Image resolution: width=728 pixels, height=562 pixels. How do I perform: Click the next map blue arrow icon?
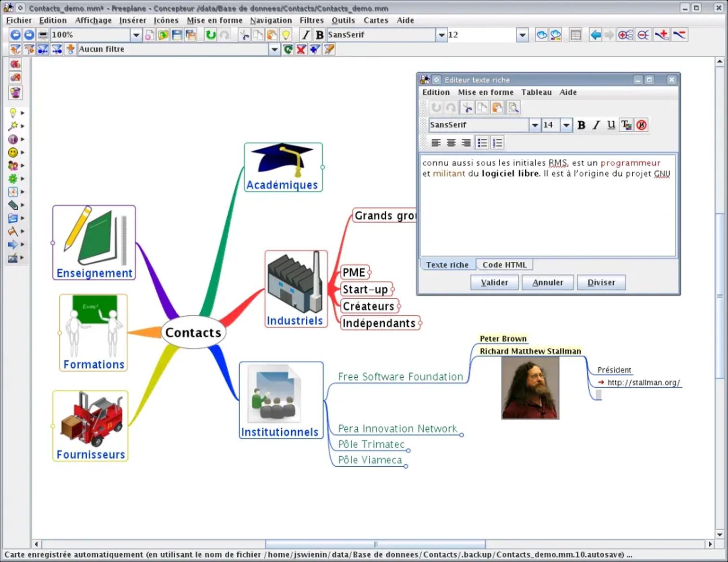coord(29,35)
